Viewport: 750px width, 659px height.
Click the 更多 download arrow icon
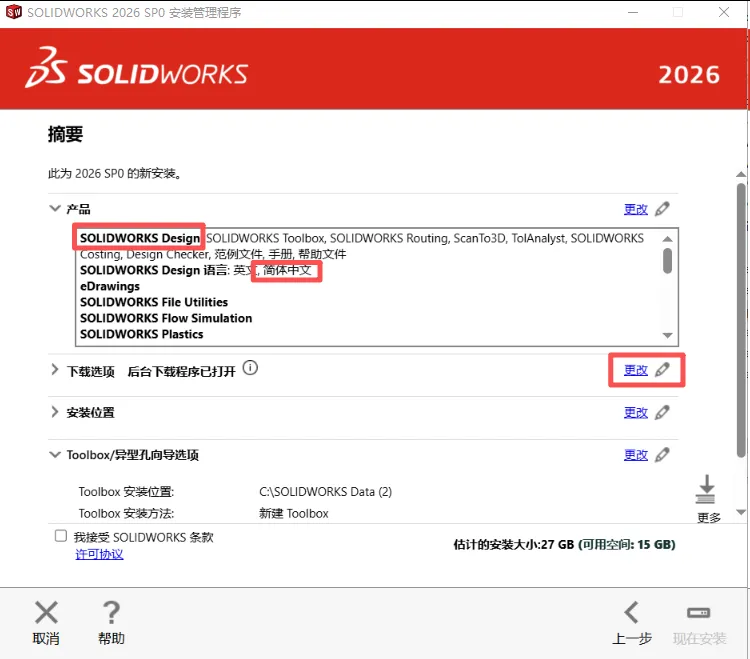pyautogui.click(x=706, y=490)
